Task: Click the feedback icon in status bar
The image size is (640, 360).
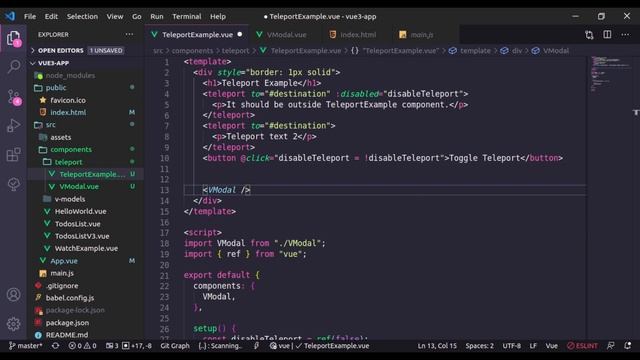Action: 611,346
